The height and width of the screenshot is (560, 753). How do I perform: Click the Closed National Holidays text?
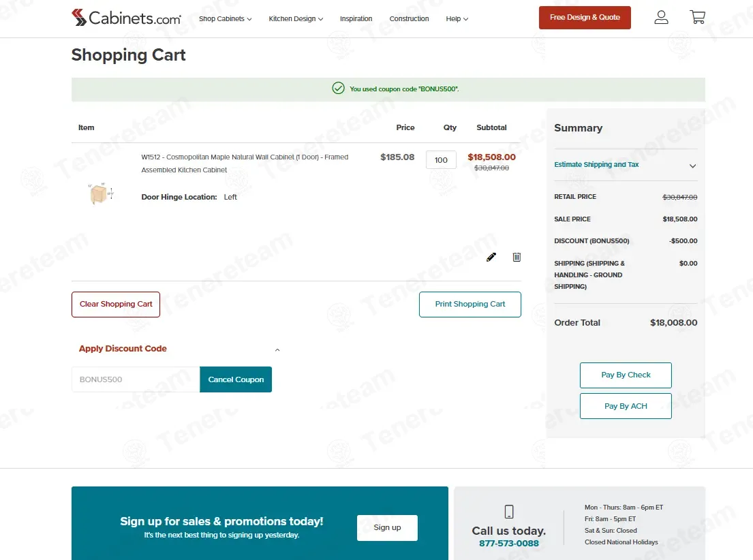(x=621, y=542)
